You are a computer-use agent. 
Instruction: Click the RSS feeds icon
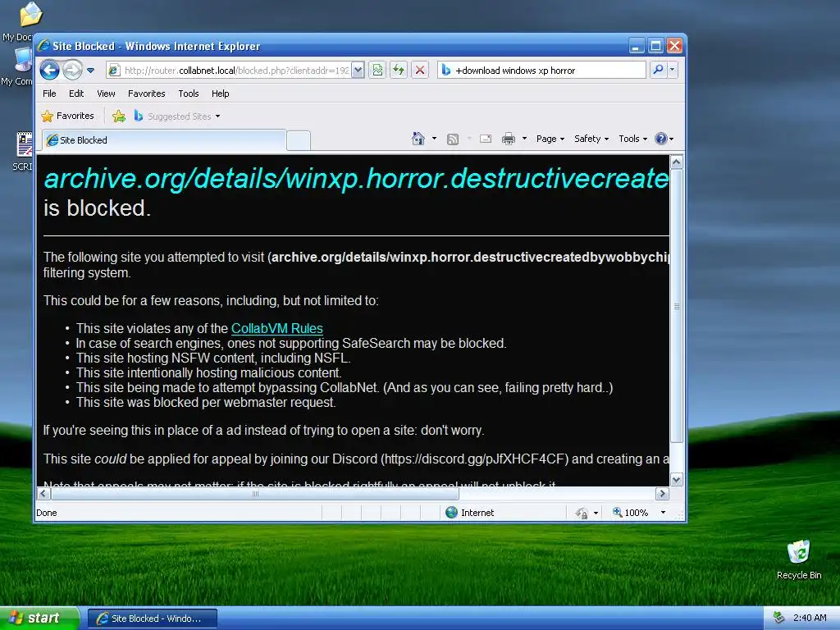453,139
